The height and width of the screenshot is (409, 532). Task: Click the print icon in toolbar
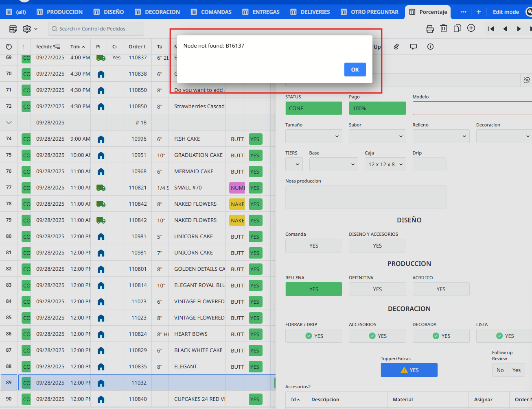pos(429,29)
